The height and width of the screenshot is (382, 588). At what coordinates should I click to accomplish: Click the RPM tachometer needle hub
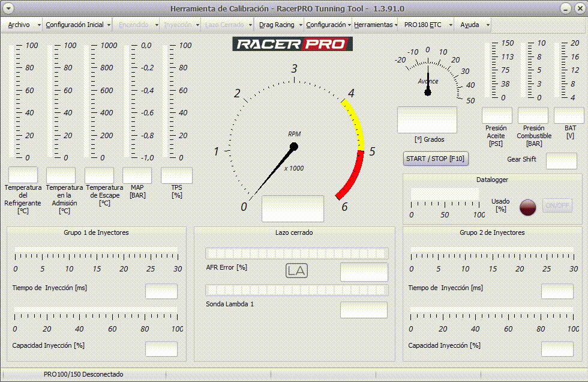pyautogui.click(x=294, y=146)
